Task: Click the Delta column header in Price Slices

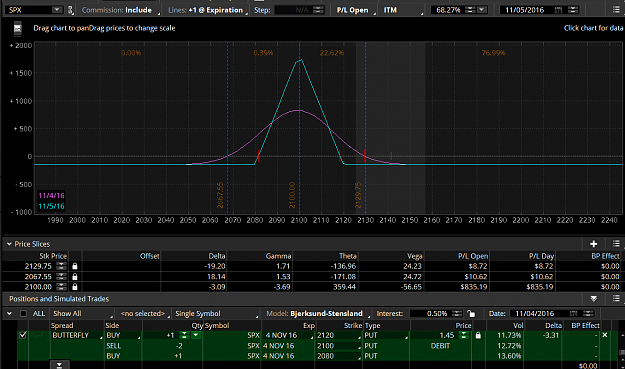Action: [x=217, y=256]
